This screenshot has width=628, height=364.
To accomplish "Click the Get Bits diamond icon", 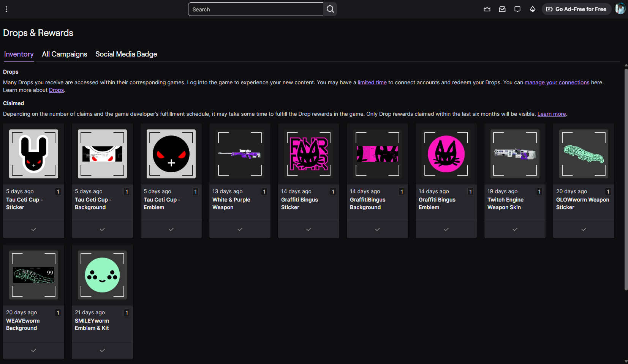I will click(x=532, y=9).
